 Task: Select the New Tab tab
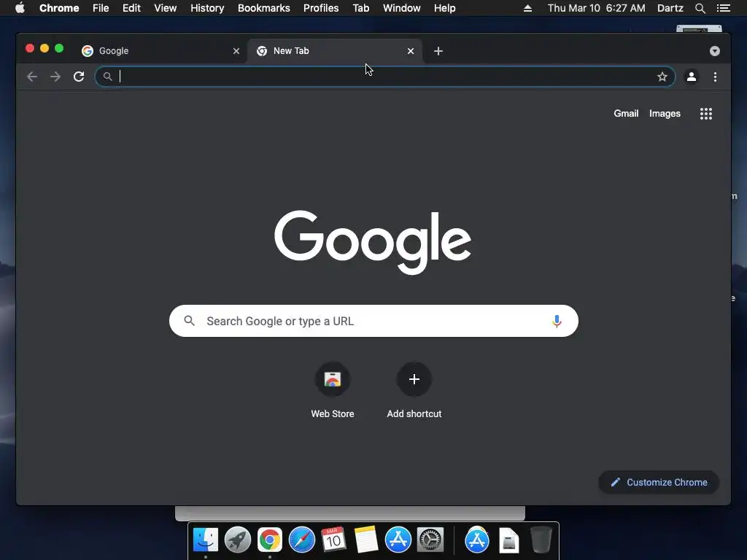tap(334, 51)
